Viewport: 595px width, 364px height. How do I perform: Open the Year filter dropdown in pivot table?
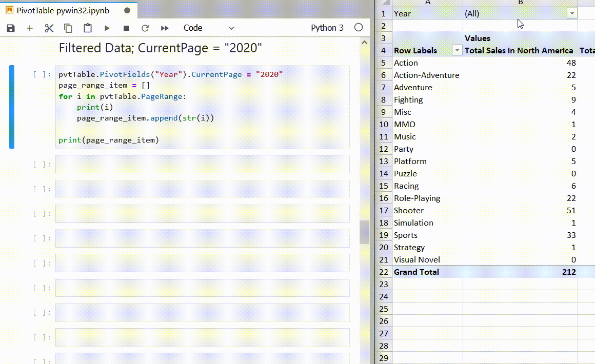coord(572,14)
